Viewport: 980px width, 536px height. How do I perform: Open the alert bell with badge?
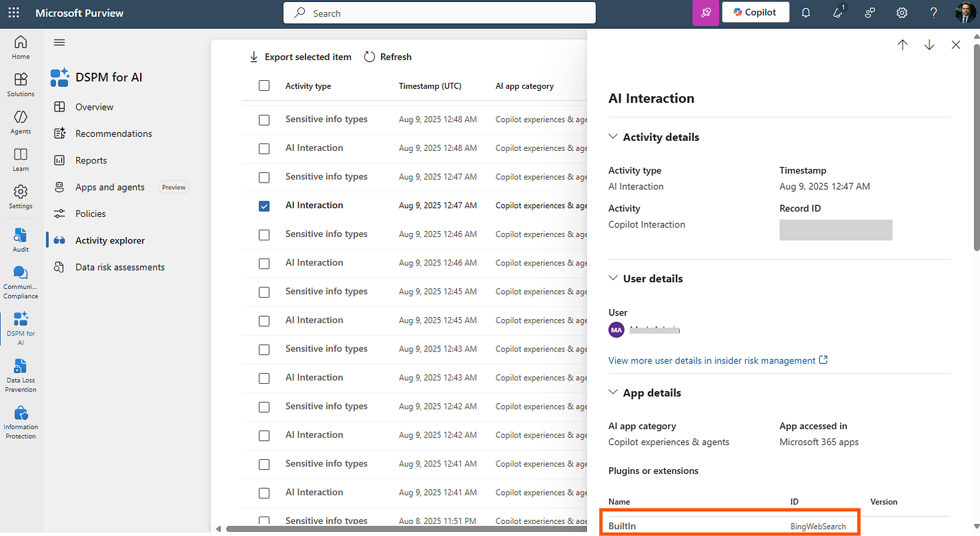(838, 13)
